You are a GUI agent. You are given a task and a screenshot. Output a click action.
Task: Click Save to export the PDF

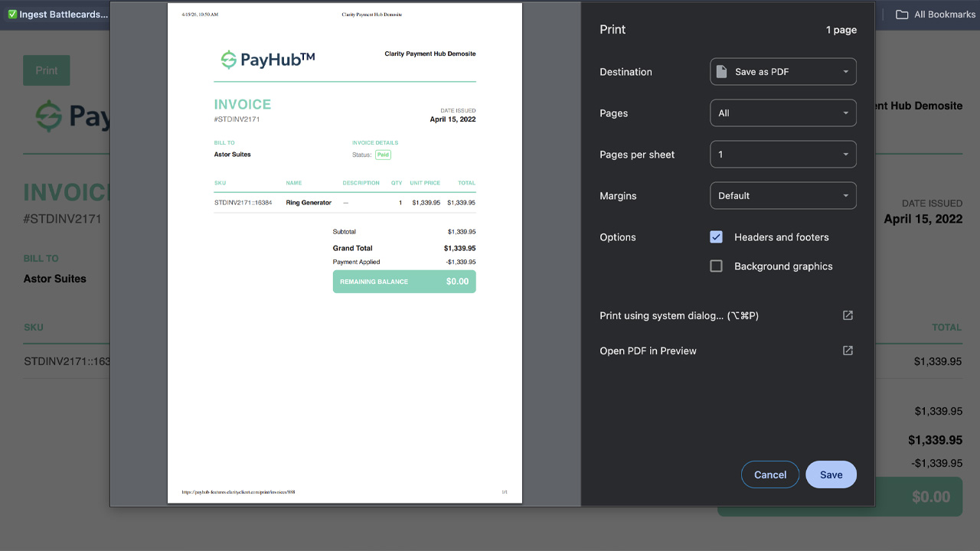[x=831, y=474]
